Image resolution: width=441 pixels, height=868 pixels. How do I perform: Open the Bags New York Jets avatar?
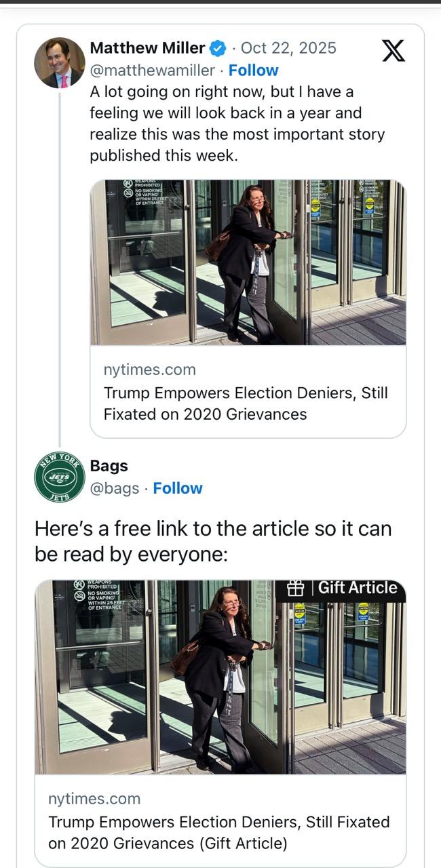coord(60,477)
